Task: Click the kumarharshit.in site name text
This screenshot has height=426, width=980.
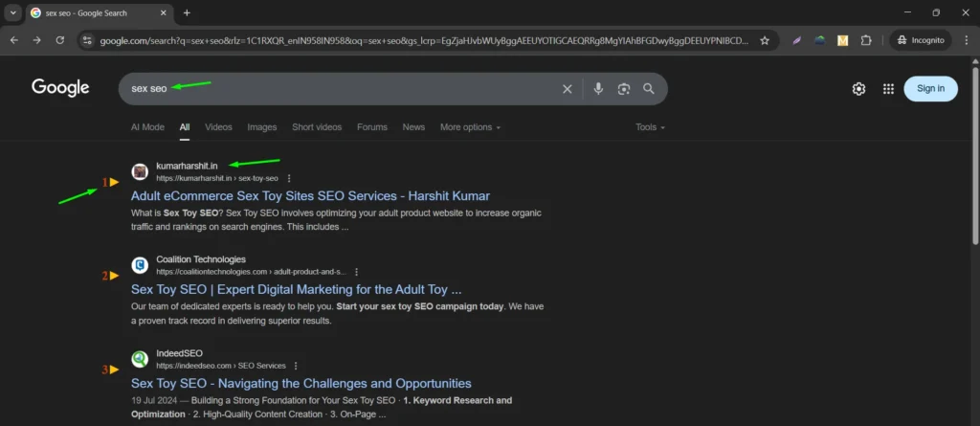Action: pyautogui.click(x=187, y=166)
